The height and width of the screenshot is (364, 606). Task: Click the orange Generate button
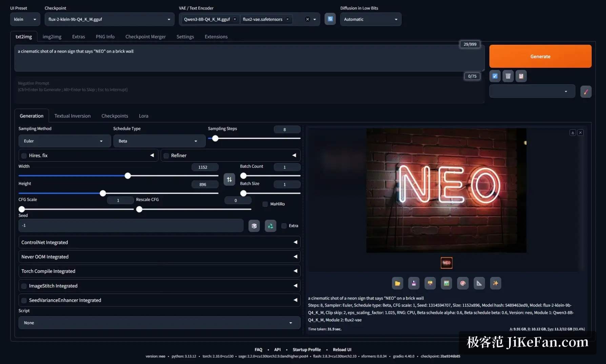pyautogui.click(x=540, y=56)
